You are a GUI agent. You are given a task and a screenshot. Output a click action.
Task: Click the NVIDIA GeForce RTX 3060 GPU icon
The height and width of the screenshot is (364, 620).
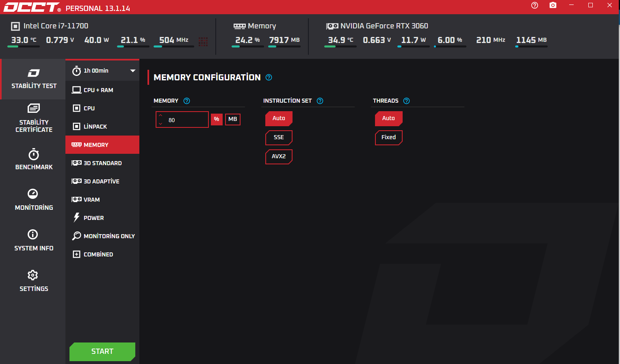[x=332, y=26]
